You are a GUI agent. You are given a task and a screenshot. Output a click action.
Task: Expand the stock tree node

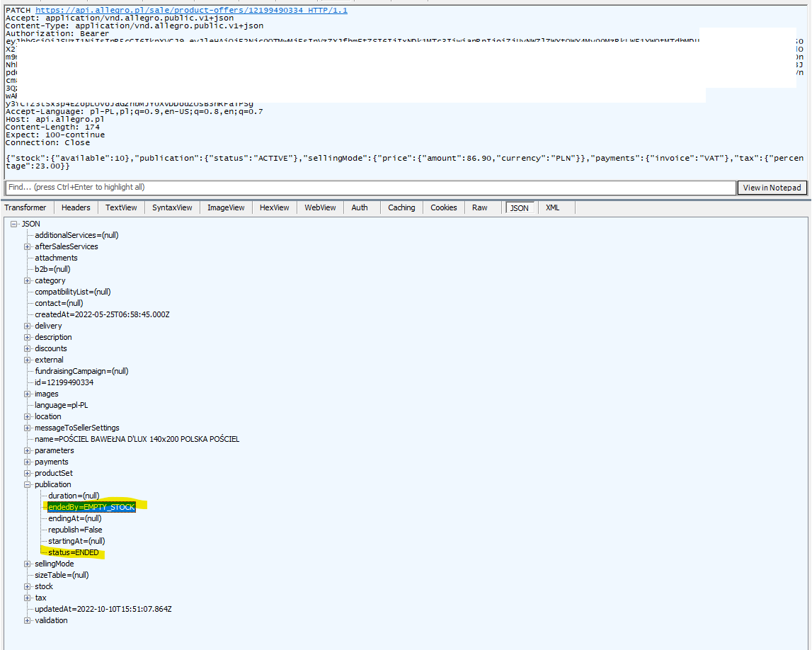(x=27, y=586)
